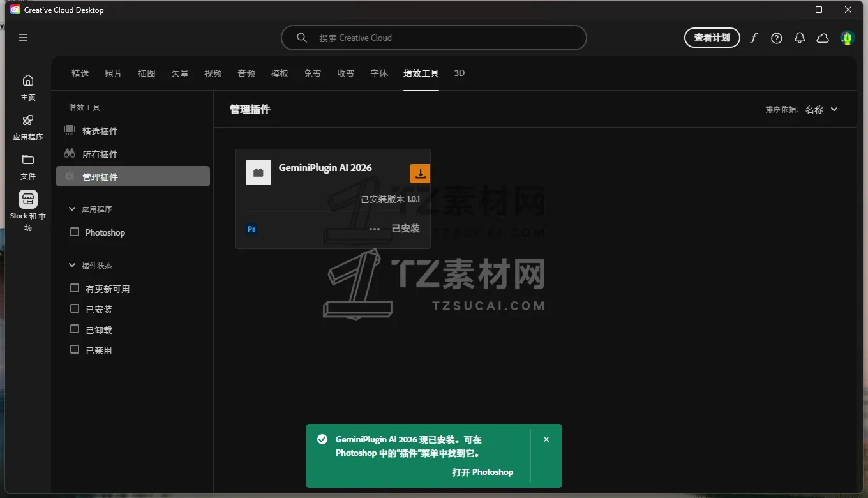Go to the 免费 tab
This screenshot has height=498, width=868.
313,73
